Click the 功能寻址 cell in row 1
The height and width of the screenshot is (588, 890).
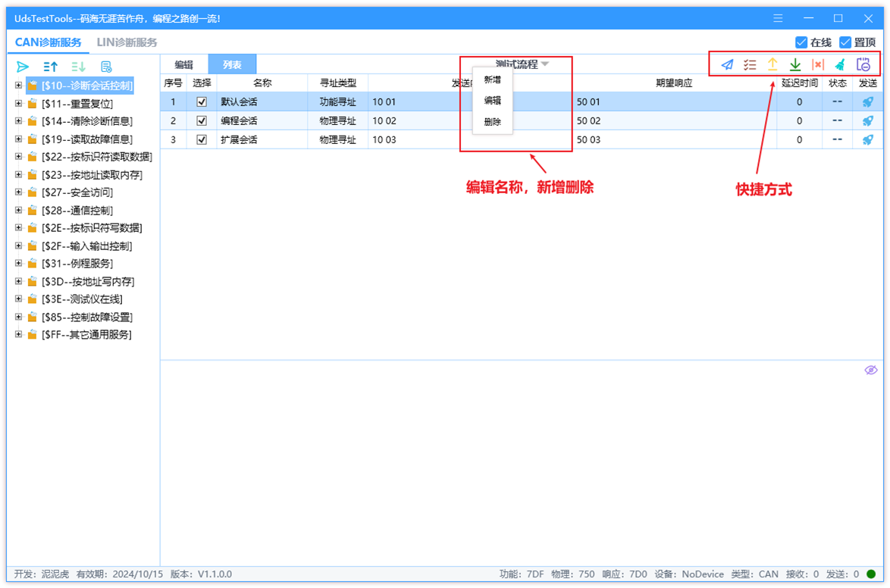pos(337,102)
